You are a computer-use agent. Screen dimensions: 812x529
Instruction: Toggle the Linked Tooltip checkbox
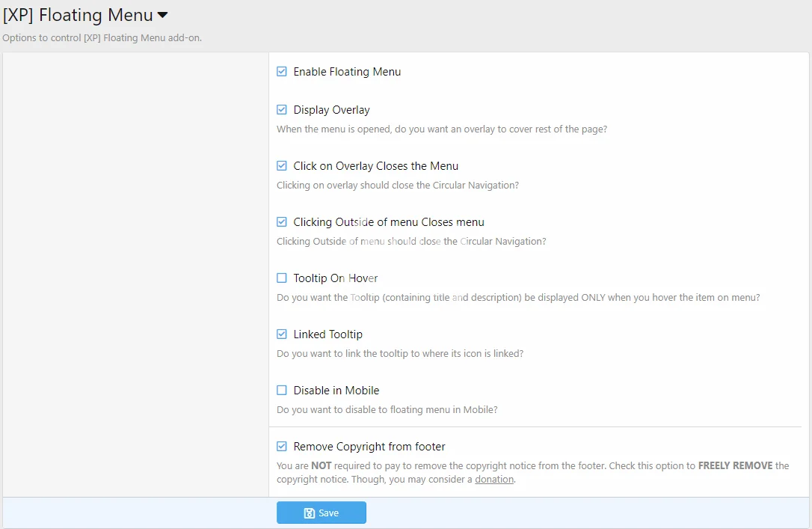282,334
